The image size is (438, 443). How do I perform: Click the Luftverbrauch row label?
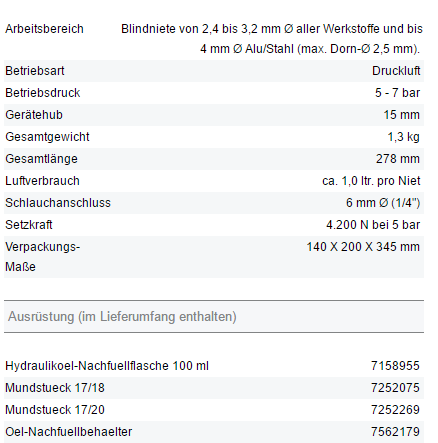pos(42,181)
